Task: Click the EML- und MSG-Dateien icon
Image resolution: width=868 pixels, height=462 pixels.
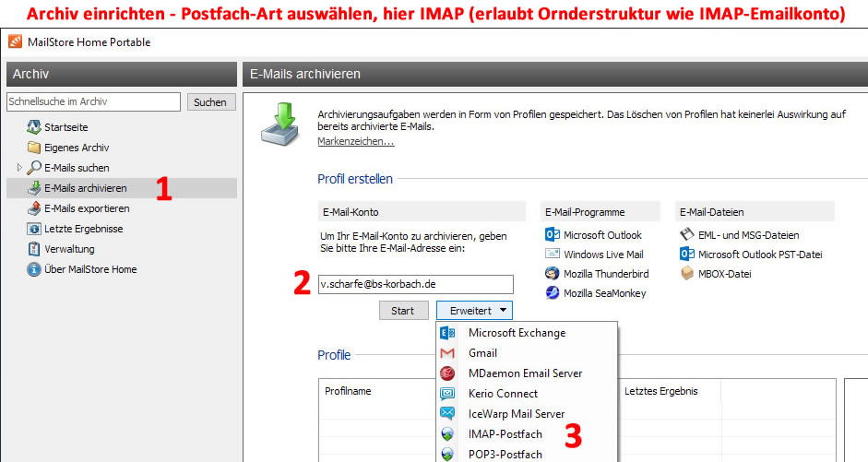Action: tap(686, 234)
